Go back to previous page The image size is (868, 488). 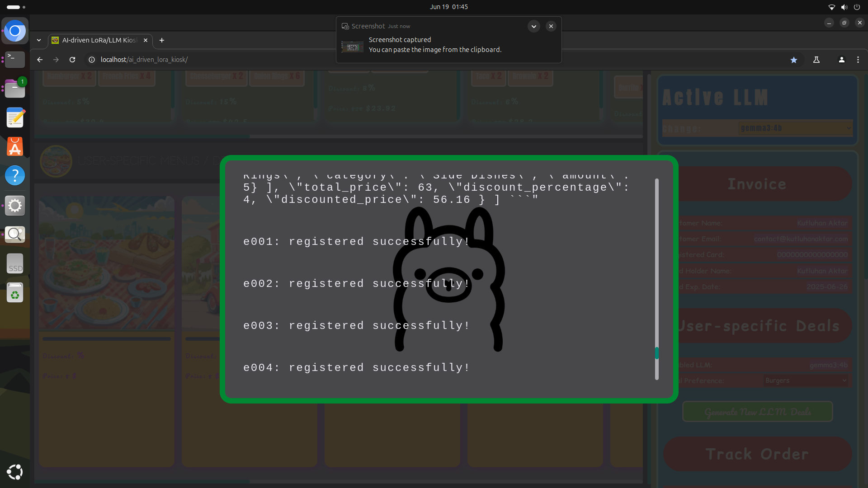pyautogui.click(x=40, y=60)
